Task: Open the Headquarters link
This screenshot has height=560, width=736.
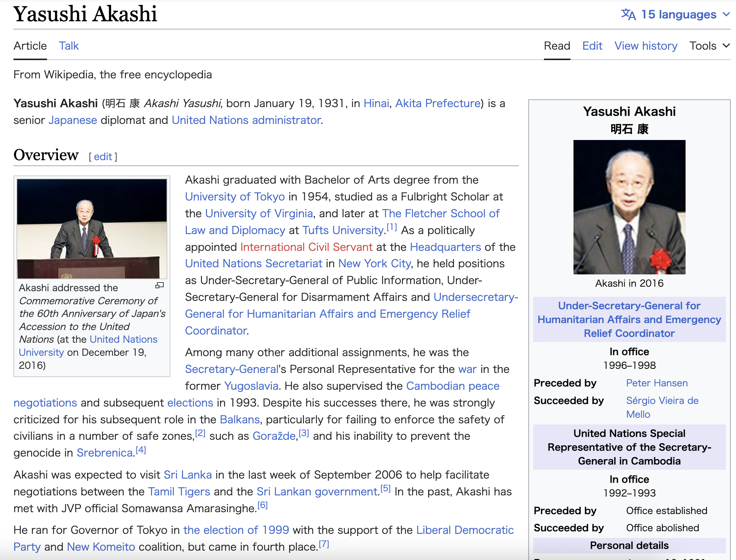Action: 445,247
